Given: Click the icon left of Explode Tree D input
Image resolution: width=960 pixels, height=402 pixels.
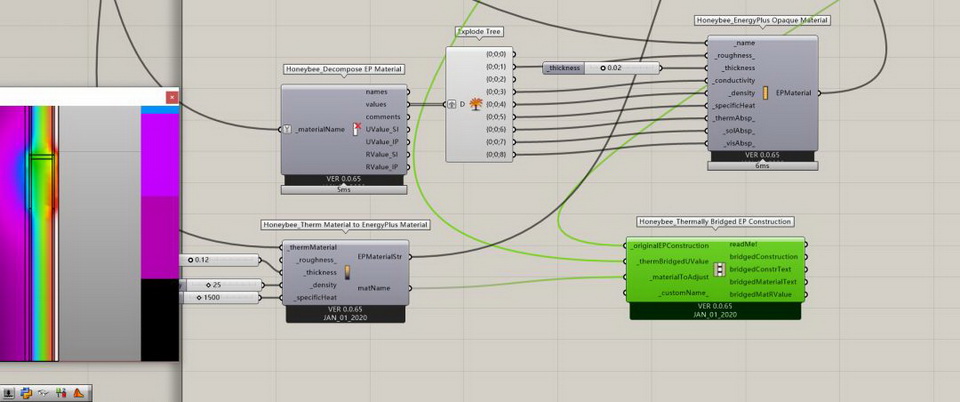Looking at the screenshot, I should [x=451, y=104].
